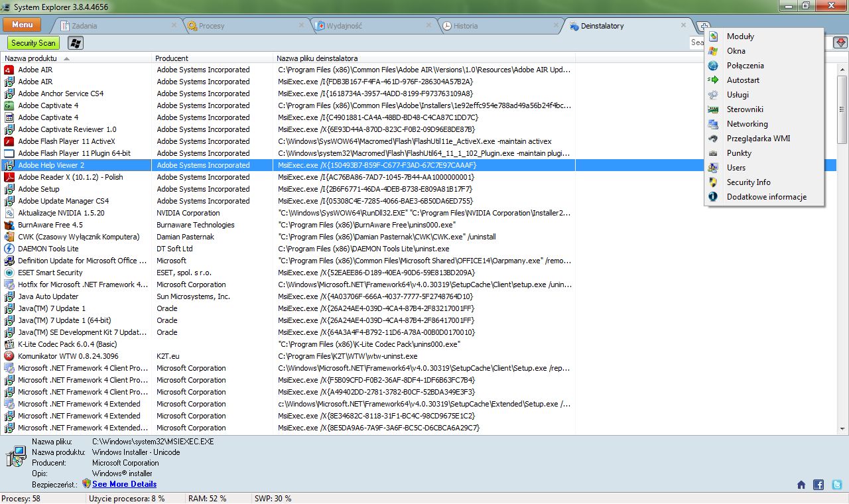Open Dodatkowe informacje menu entry

[764, 197]
